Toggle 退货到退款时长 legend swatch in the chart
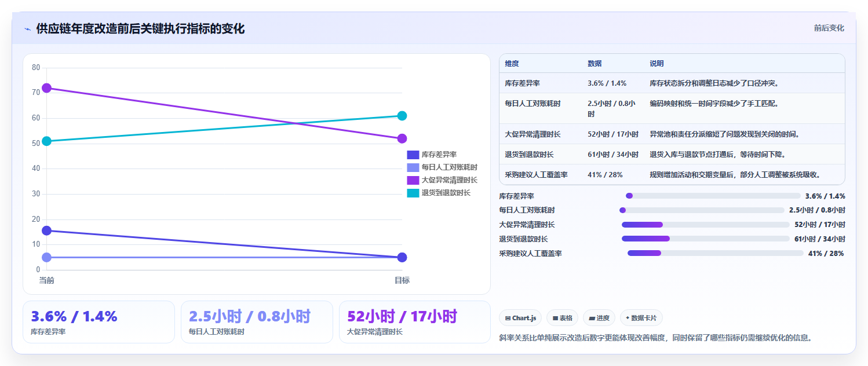The width and height of the screenshot is (868, 366). tap(413, 193)
